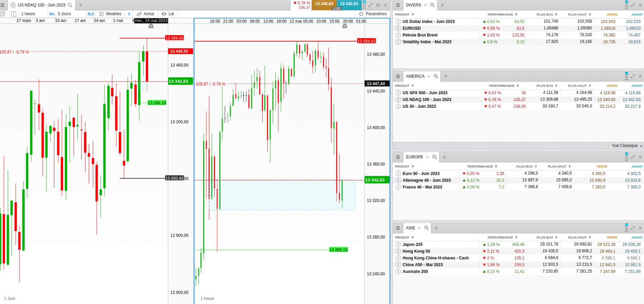Select green 13 266,19 level marker on hourly chart
Screen dimensions: 644x304
pyautogui.click(x=338, y=250)
